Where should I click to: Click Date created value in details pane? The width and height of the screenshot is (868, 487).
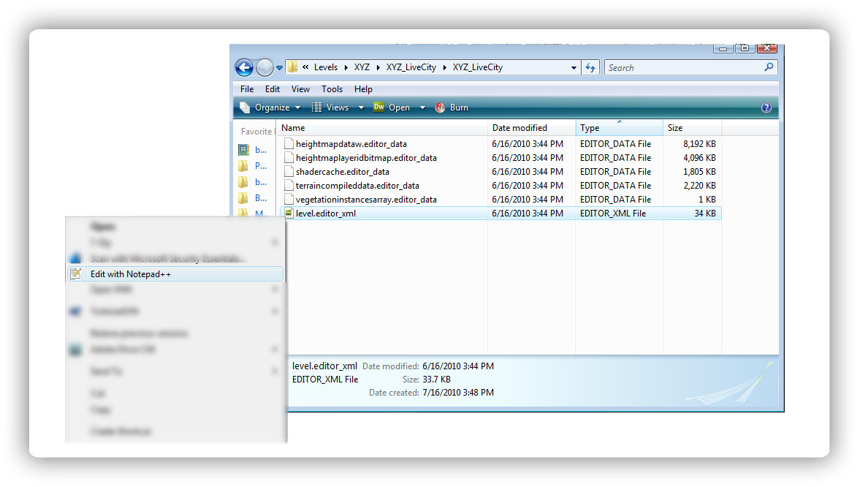(x=458, y=392)
